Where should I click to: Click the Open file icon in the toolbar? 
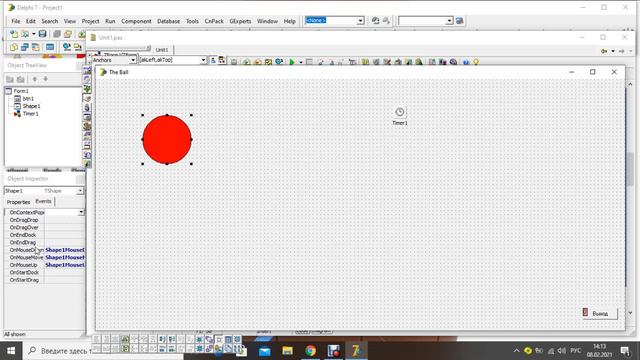coord(25,34)
